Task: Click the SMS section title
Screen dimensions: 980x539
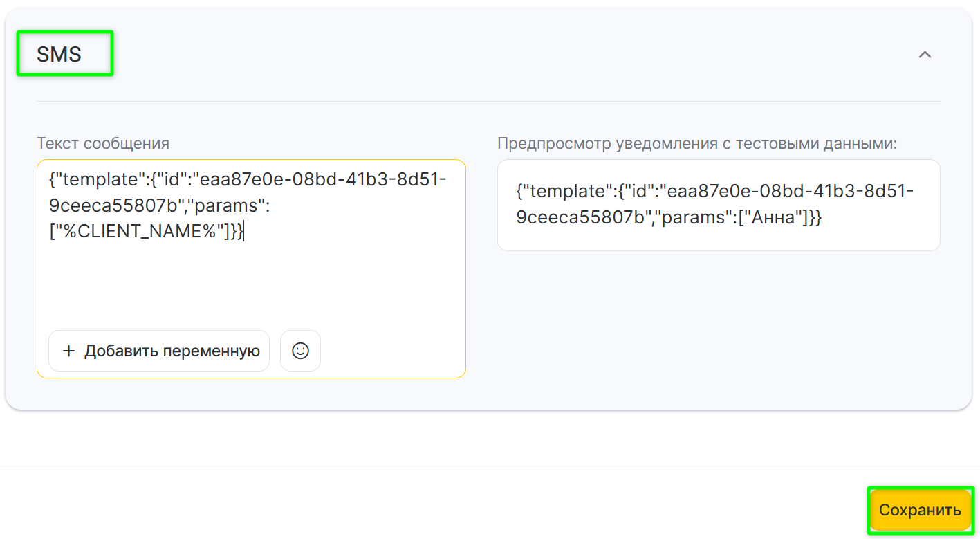Action: click(x=59, y=55)
